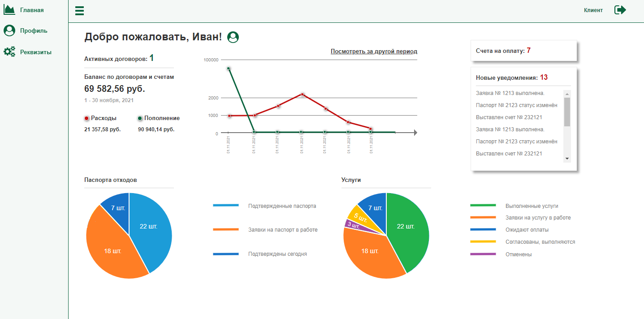Screen dimensions: 644x319
Task: Open the Главная menu item
Action: tap(32, 9)
